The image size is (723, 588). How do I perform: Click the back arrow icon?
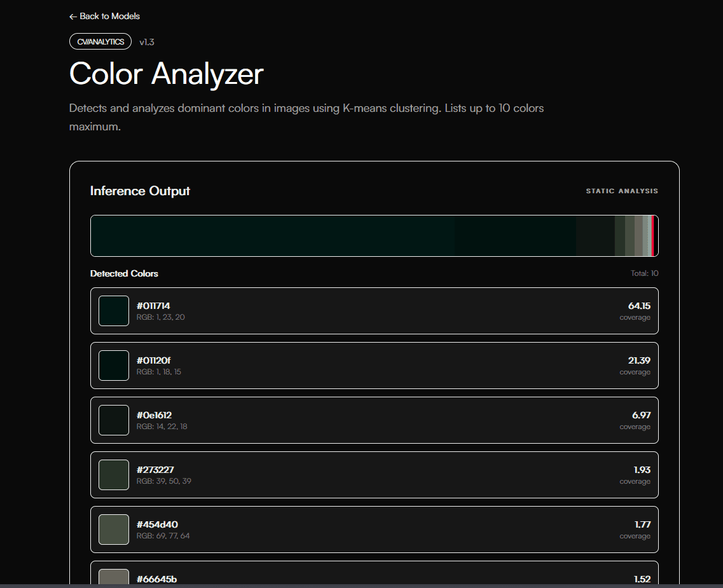pos(73,17)
